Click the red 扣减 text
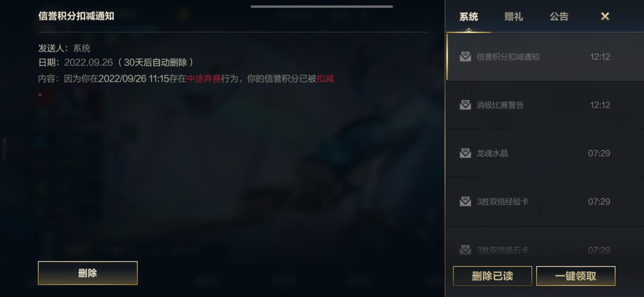The image size is (644, 297). click(x=325, y=79)
